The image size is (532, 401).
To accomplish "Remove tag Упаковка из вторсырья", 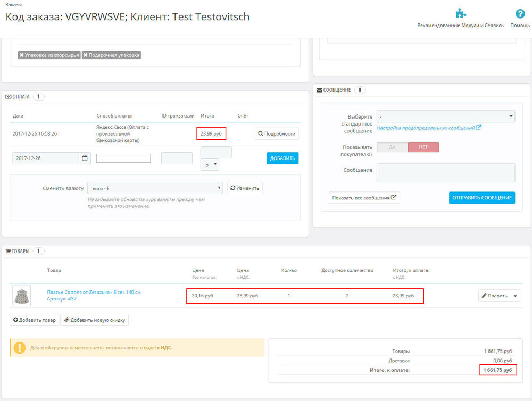I will pos(22,55).
